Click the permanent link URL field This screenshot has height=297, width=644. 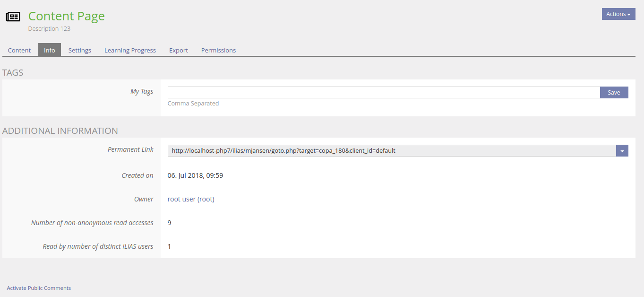391,151
